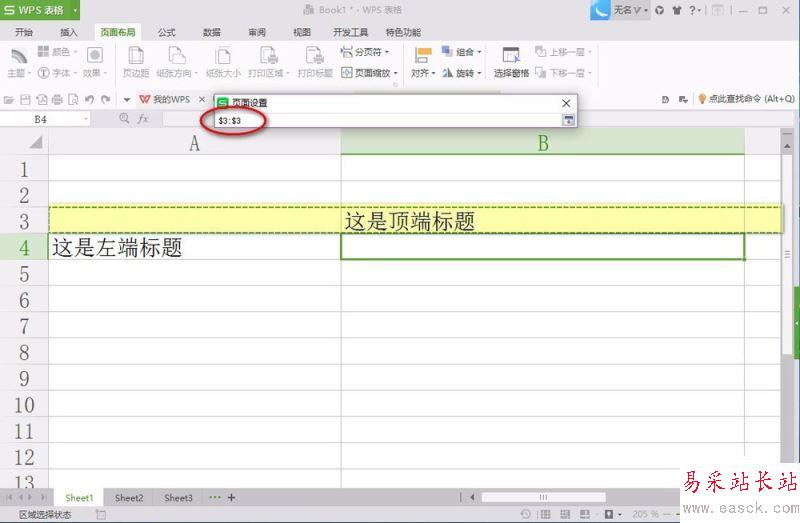The height and width of the screenshot is (523, 800).
Task: Open the 纸张方向 orientation dropdown
Action: [177, 61]
